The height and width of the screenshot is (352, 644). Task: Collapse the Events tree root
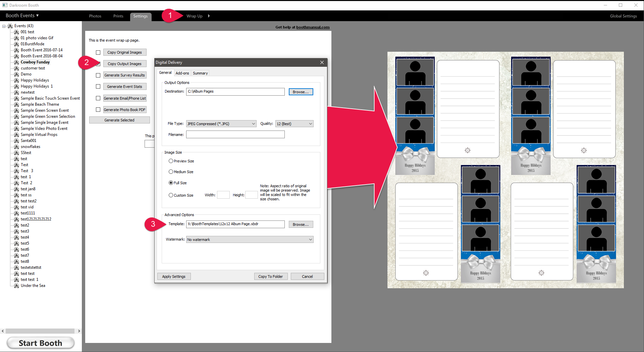(4, 26)
